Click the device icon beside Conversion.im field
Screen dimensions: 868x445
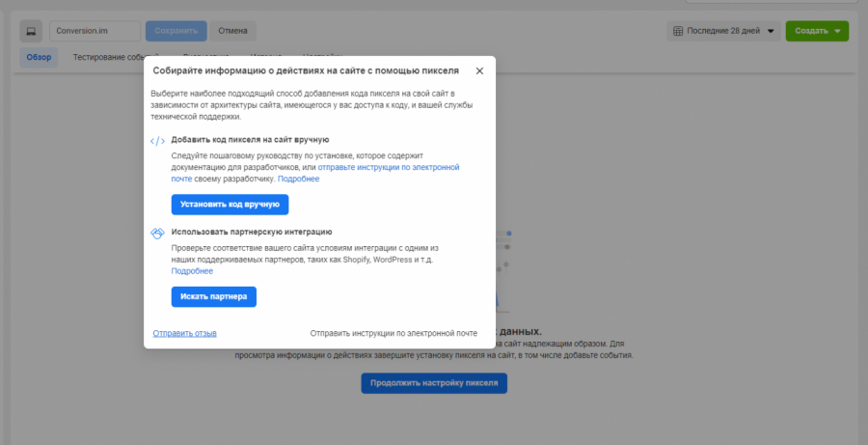(31, 31)
